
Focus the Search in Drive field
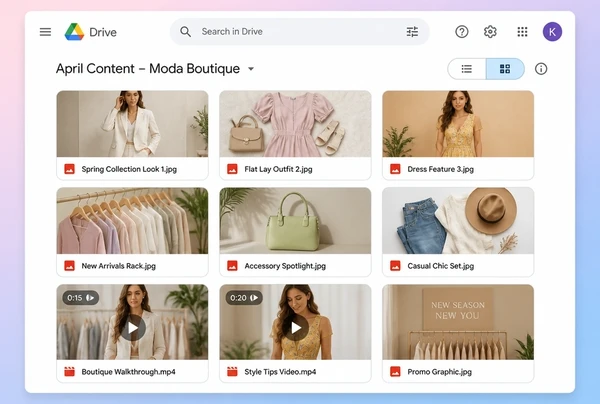click(x=300, y=32)
